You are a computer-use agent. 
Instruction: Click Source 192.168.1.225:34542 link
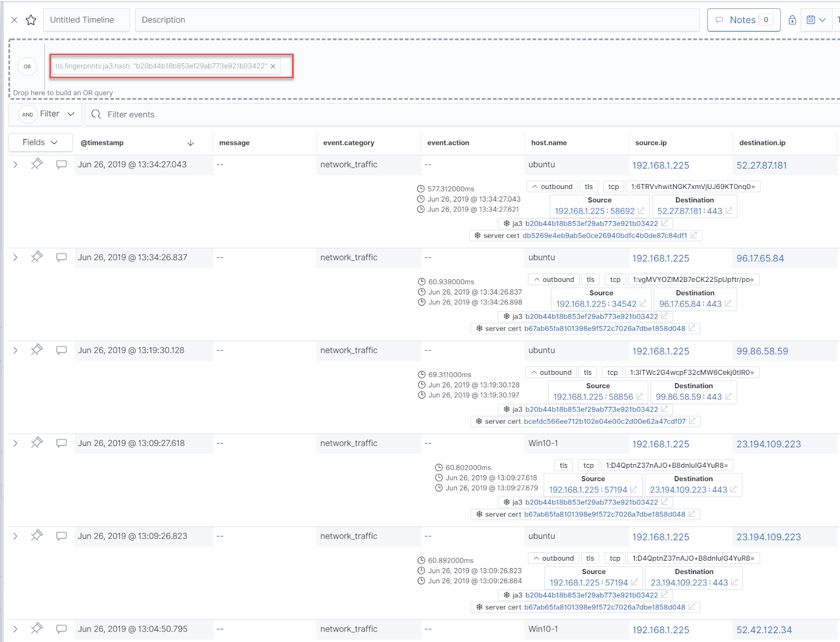[596, 304]
